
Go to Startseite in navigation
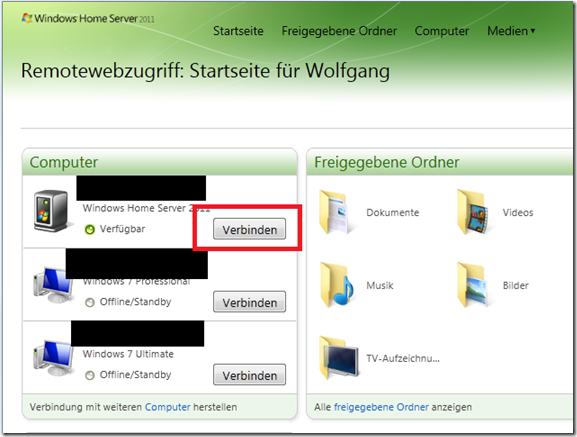(x=238, y=31)
